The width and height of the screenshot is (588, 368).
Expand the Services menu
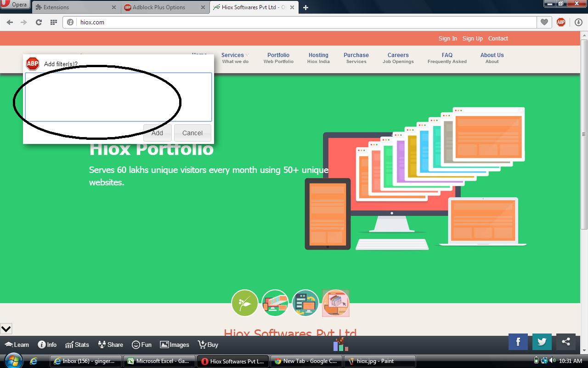tap(235, 58)
